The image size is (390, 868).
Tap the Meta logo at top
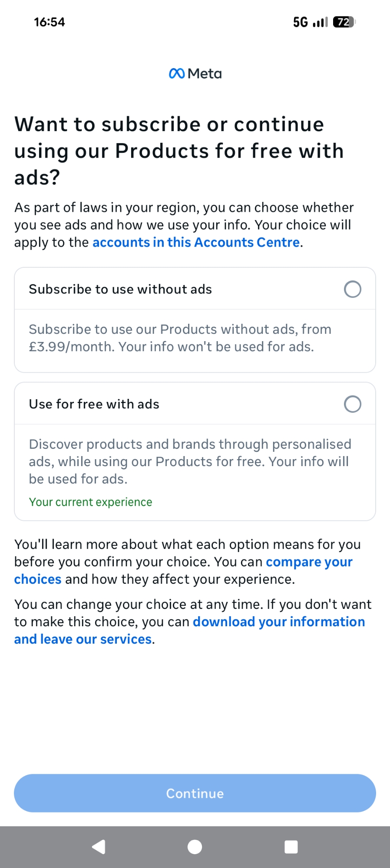(x=195, y=74)
